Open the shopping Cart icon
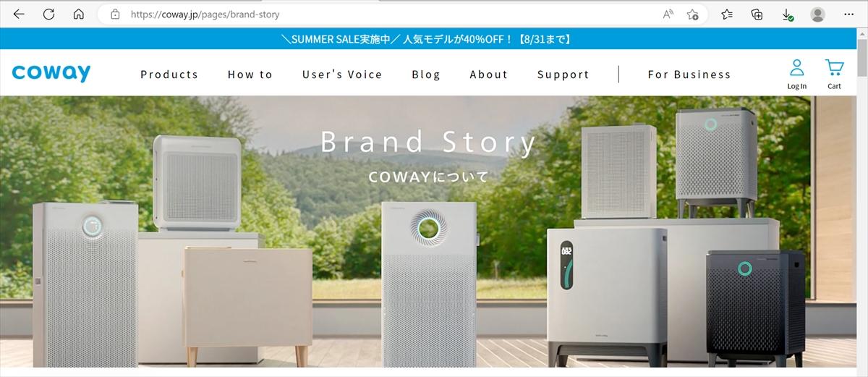Image resolution: width=868 pixels, height=377 pixels. [x=834, y=75]
